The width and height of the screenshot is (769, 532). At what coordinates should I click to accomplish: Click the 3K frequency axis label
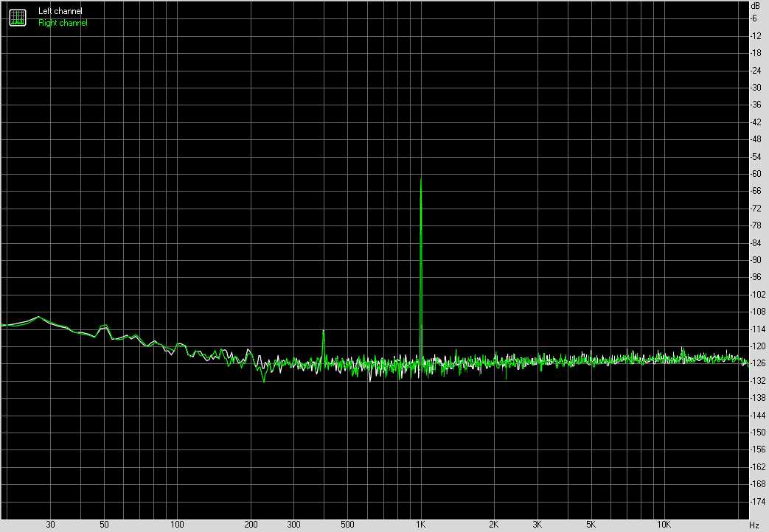(537, 525)
